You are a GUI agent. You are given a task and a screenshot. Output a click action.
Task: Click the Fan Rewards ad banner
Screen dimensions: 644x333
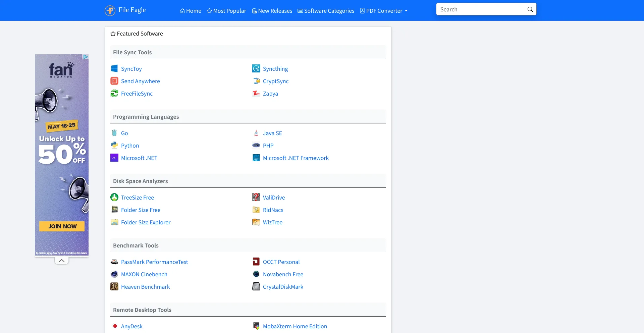pos(62,155)
